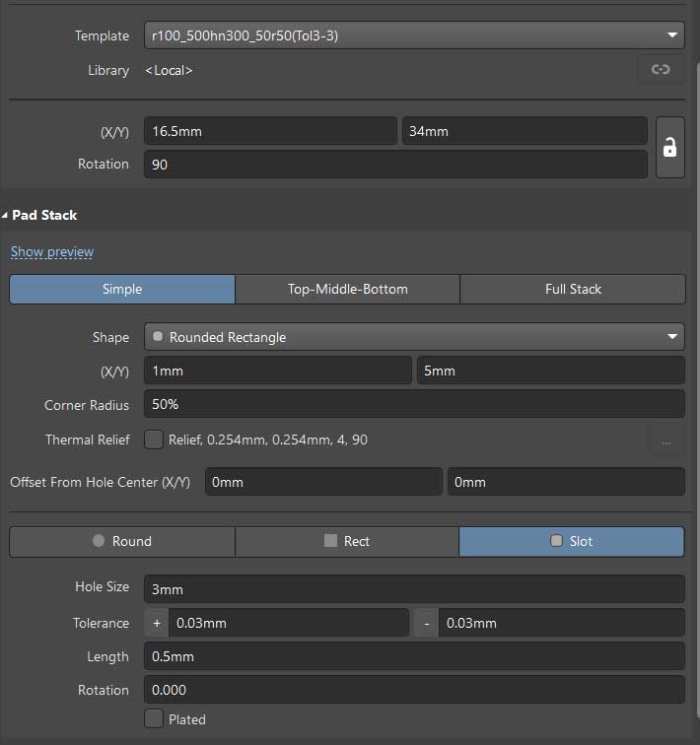Screen dimensions: 700x745
Task: Click the library link chain icon
Action: [661, 69]
